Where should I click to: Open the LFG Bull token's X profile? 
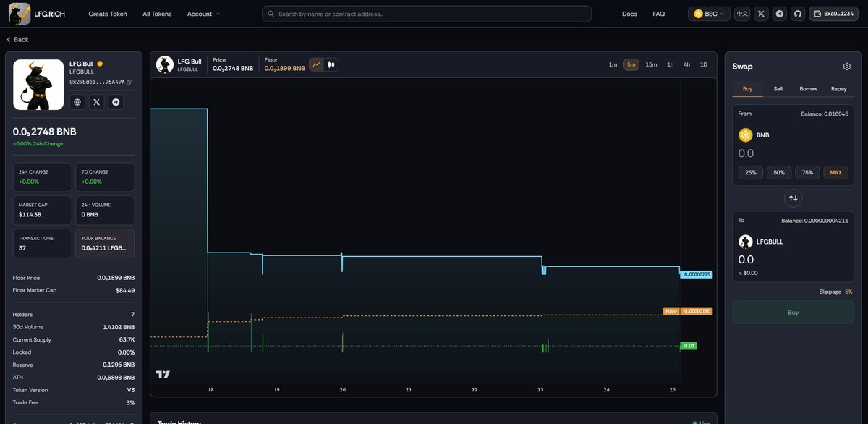(x=97, y=103)
